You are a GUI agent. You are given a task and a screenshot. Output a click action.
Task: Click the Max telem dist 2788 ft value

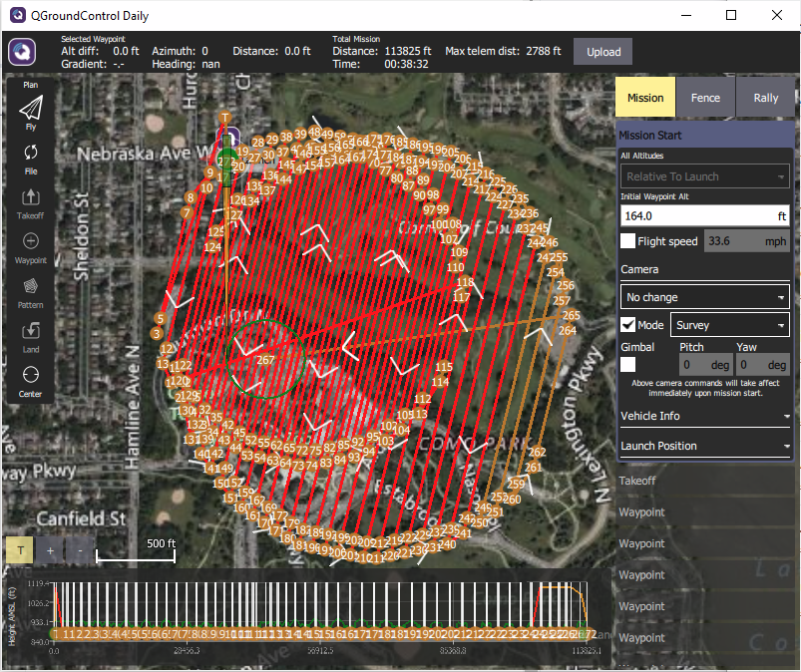tap(544, 51)
